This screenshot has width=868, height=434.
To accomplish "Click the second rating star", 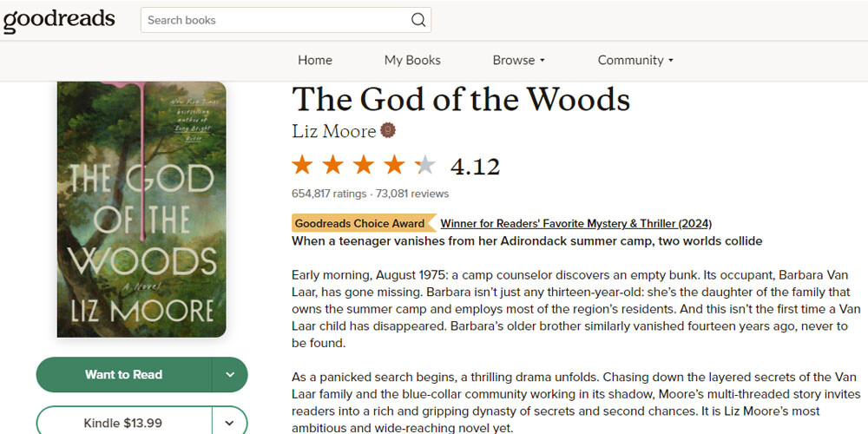I will (x=333, y=165).
